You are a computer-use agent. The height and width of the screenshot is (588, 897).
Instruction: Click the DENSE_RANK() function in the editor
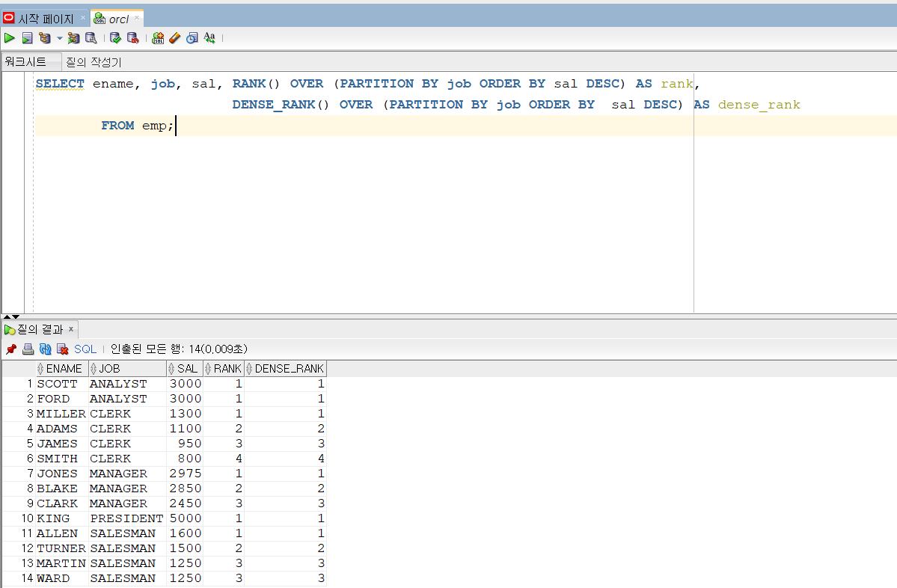click(281, 105)
